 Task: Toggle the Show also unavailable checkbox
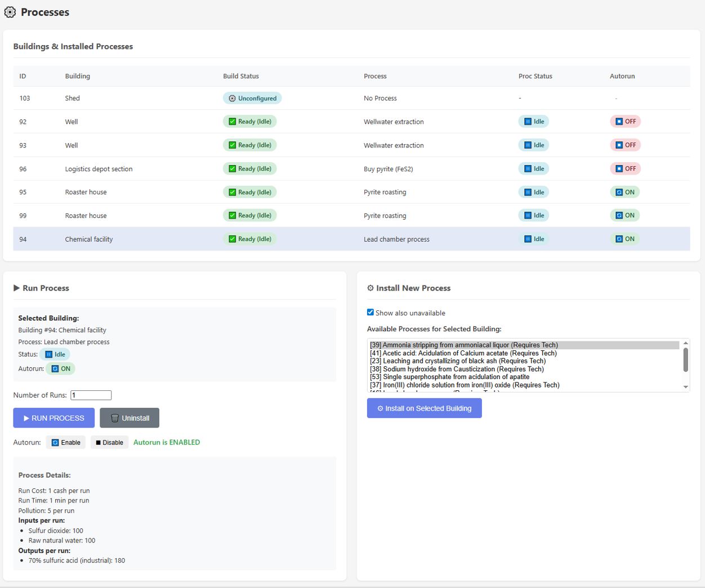371,312
